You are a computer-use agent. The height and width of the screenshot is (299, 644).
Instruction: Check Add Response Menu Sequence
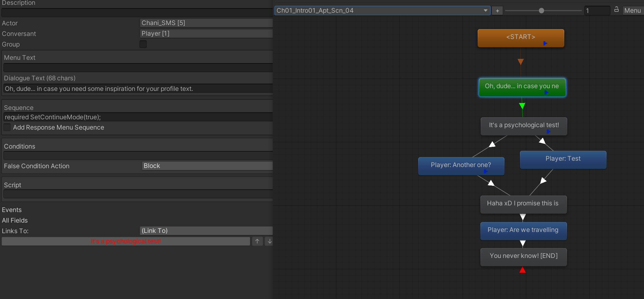[7, 127]
